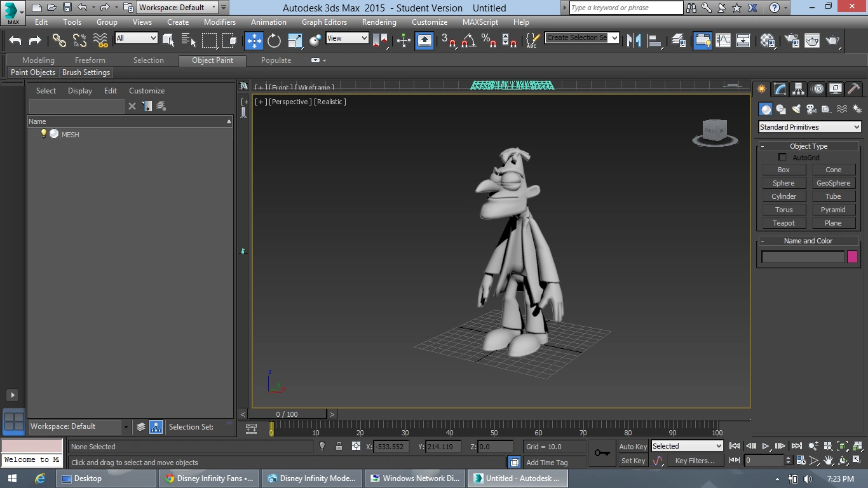This screenshot has height=488, width=868.
Task: Expand the View reference coordinate dropdown
Action: (x=347, y=38)
